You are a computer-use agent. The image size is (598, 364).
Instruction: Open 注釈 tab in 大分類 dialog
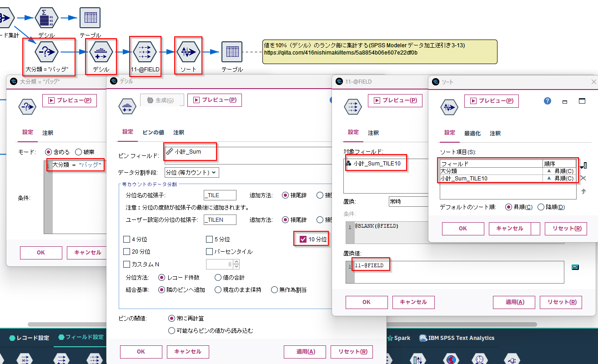point(48,133)
